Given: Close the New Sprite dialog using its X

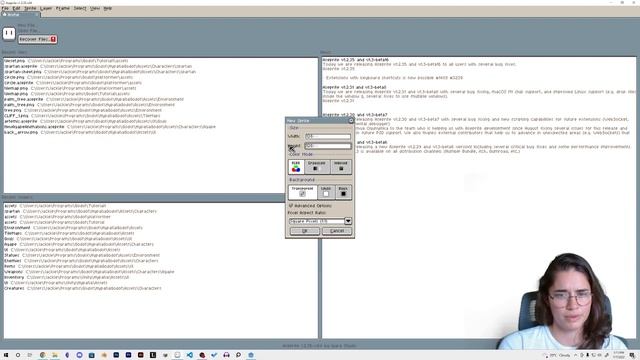Looking at the screenshot, I should coord(351,120).
